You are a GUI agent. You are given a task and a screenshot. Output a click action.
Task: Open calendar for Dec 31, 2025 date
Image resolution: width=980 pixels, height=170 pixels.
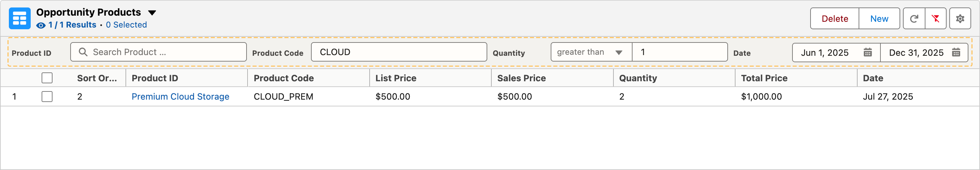[956, 52]
